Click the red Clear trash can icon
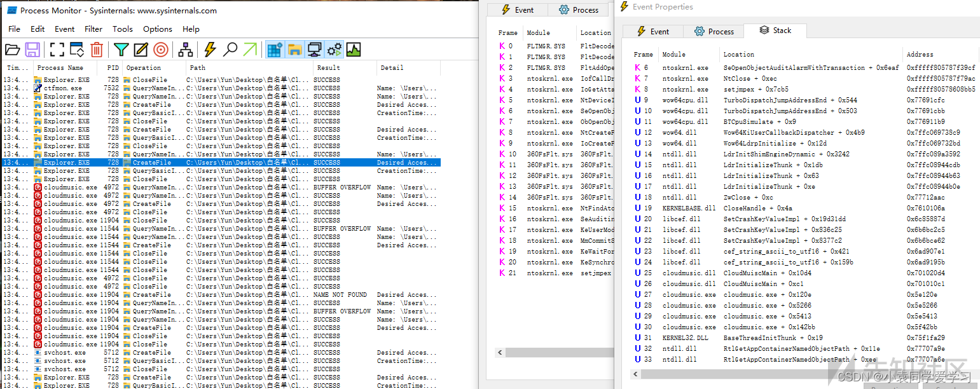 coord(97,49)
